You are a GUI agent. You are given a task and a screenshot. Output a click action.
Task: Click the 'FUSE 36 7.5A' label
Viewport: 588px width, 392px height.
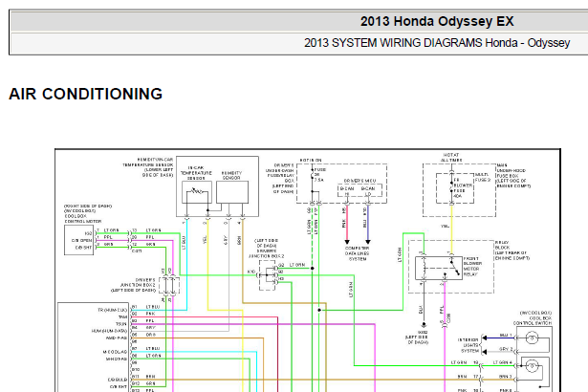[x=320, y=175]
